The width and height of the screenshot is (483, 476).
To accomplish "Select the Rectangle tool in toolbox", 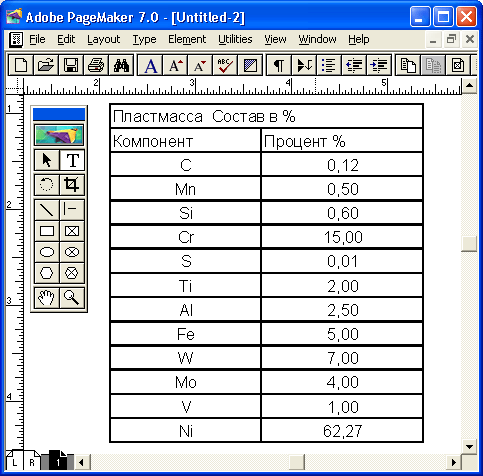I will click(47, 231).
